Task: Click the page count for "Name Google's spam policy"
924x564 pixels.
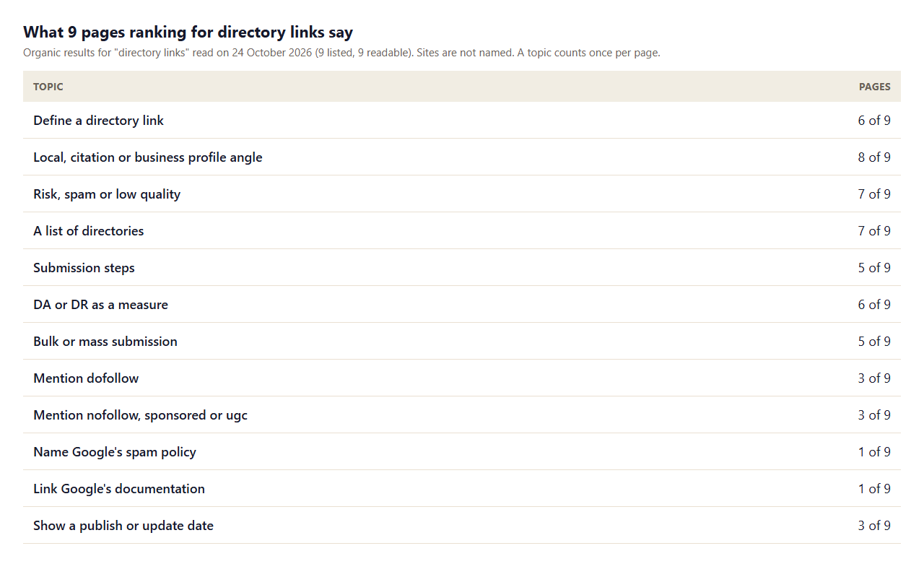Action: tap(874, 452)
